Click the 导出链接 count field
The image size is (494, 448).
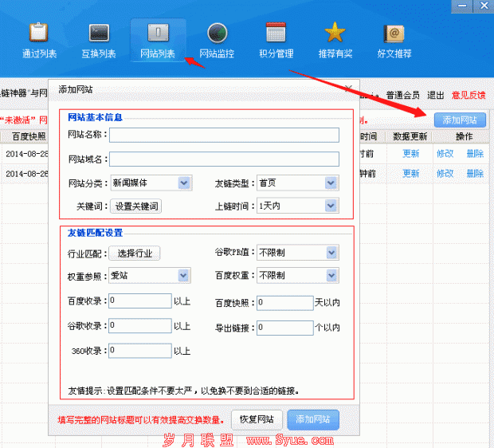[285, 328]
